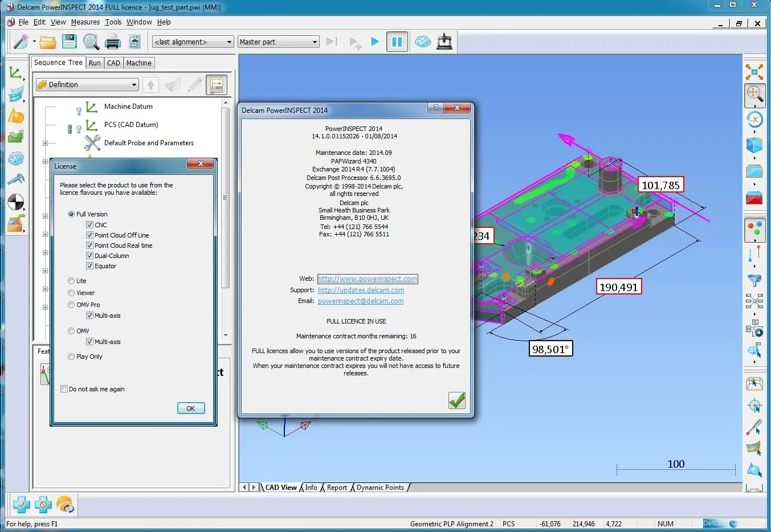
Task: Toggle the Equator checkbox
Action: click(89, 266)
